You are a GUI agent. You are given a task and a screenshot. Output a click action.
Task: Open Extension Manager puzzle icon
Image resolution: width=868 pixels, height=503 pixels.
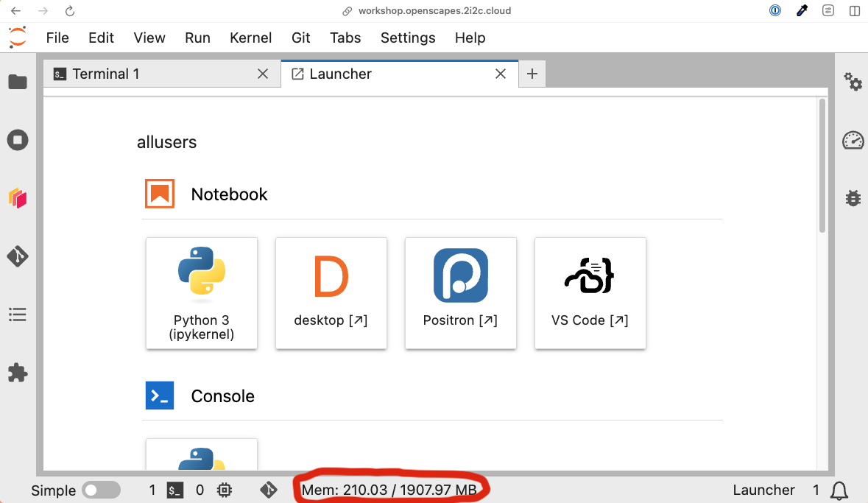[18, 373]
